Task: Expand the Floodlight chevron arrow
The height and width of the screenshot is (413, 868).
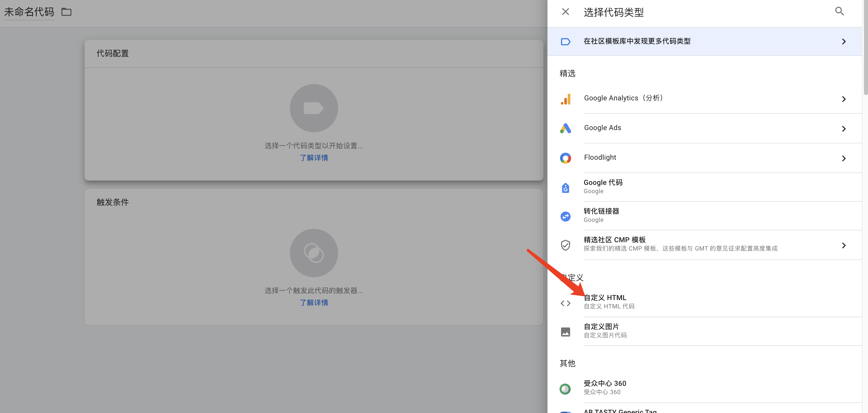Action: pos(843,158)
